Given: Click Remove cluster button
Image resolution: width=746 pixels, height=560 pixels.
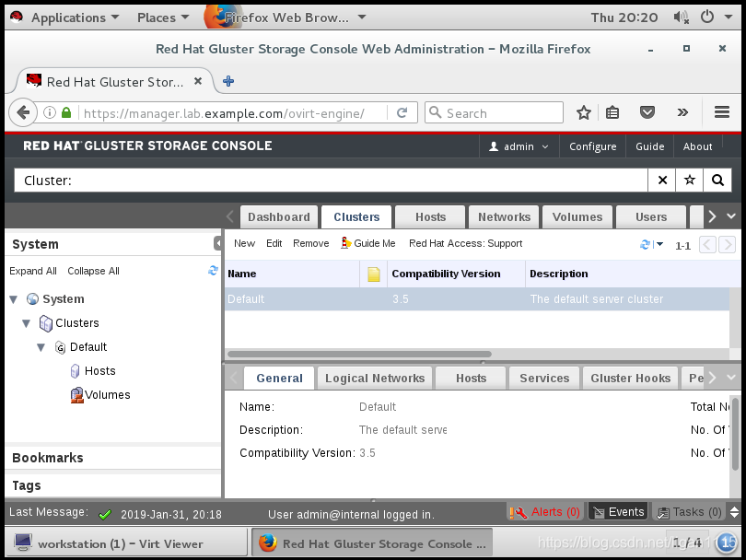Looking at the screenshot, I should click(x=311, y=243).
